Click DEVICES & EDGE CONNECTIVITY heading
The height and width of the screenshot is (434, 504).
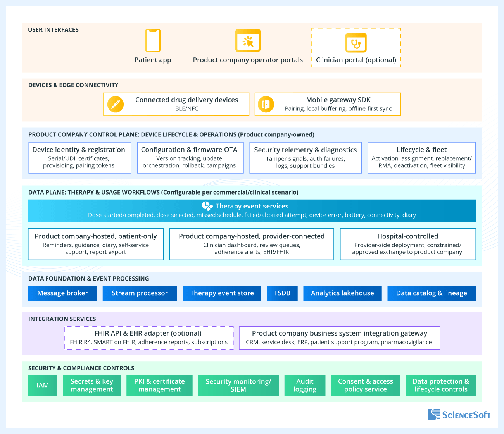(73, 85)
